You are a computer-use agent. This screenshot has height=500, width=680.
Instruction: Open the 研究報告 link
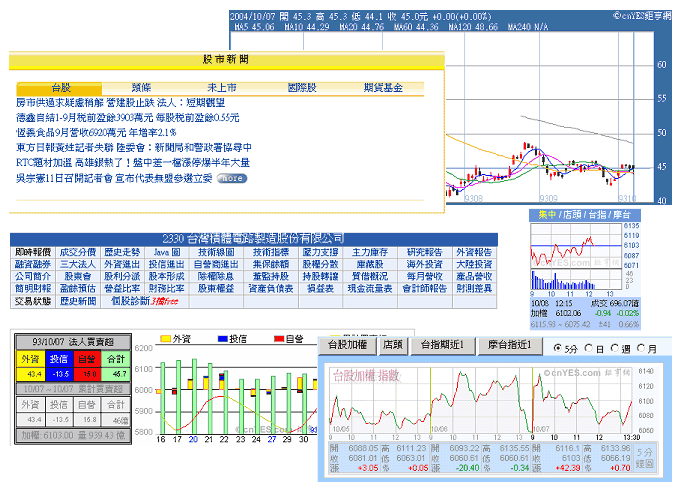[x=425, y=252]
